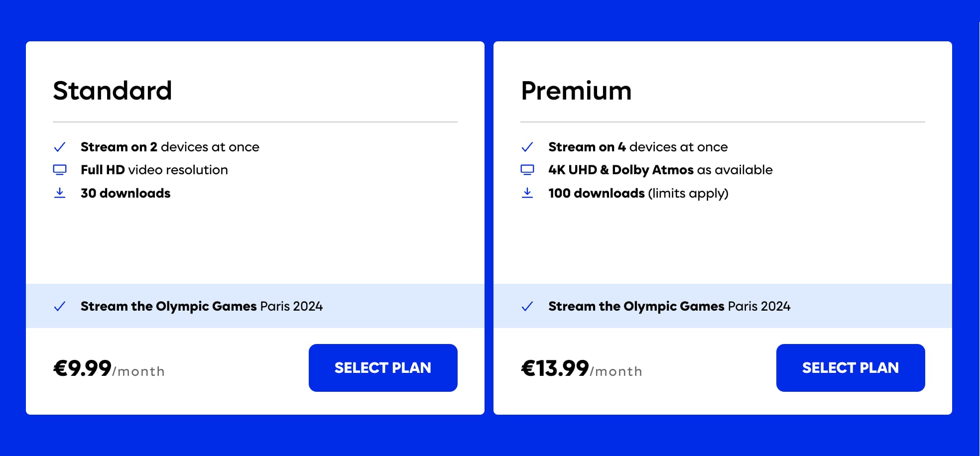The image size is (980, 456).
Task: Click the Premium plan's Select Plan button
Action: coord(851,368)
